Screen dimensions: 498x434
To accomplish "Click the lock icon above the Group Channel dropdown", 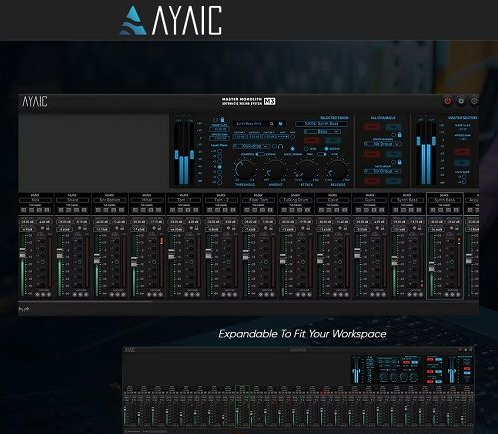I will point(399,135).
